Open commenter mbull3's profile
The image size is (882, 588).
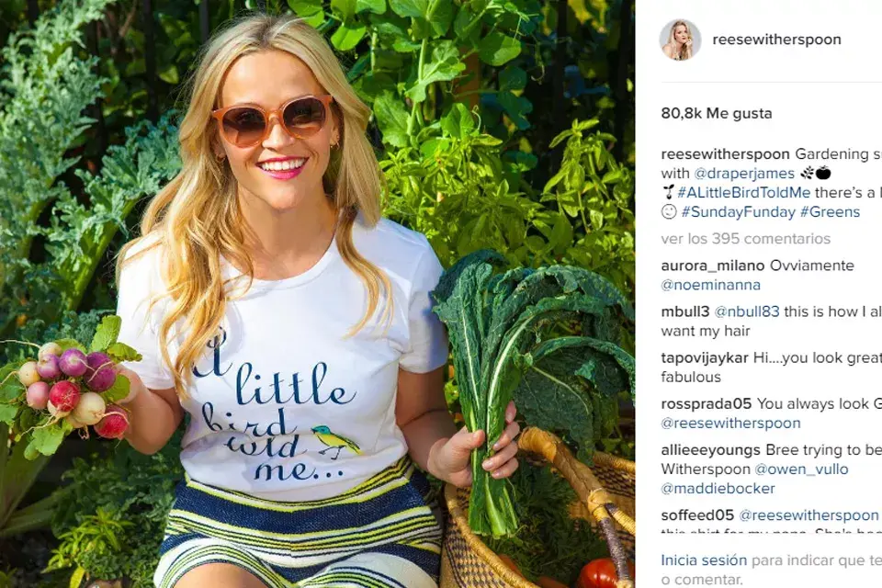click(685, 311)
